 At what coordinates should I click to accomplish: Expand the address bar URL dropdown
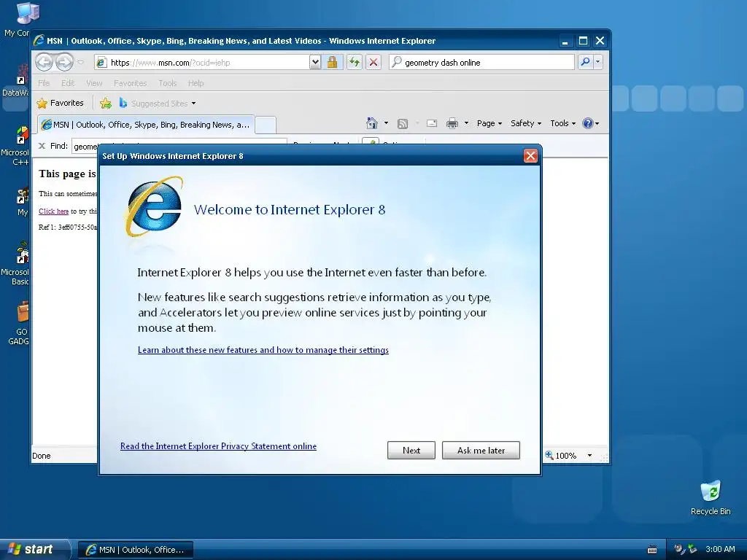[315, 63]
